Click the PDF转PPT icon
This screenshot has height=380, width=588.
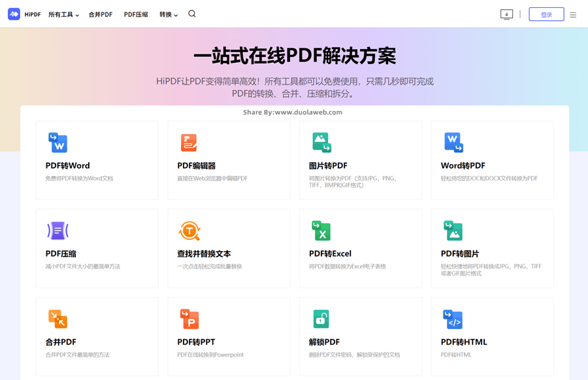tap(189, 319)
